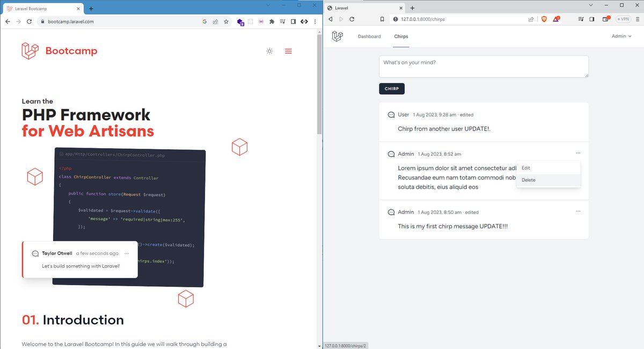644x349 pixels.
Task: Go to the Dashboard nav tab
Action: (x=369, y=37)
